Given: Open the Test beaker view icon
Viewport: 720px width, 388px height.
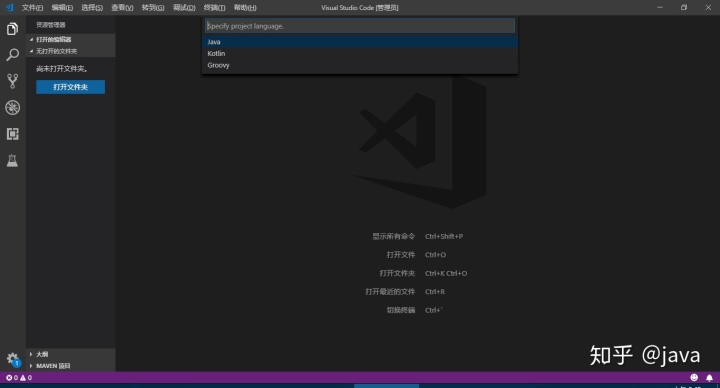Looking at the screenshot, I should [12, 160].
